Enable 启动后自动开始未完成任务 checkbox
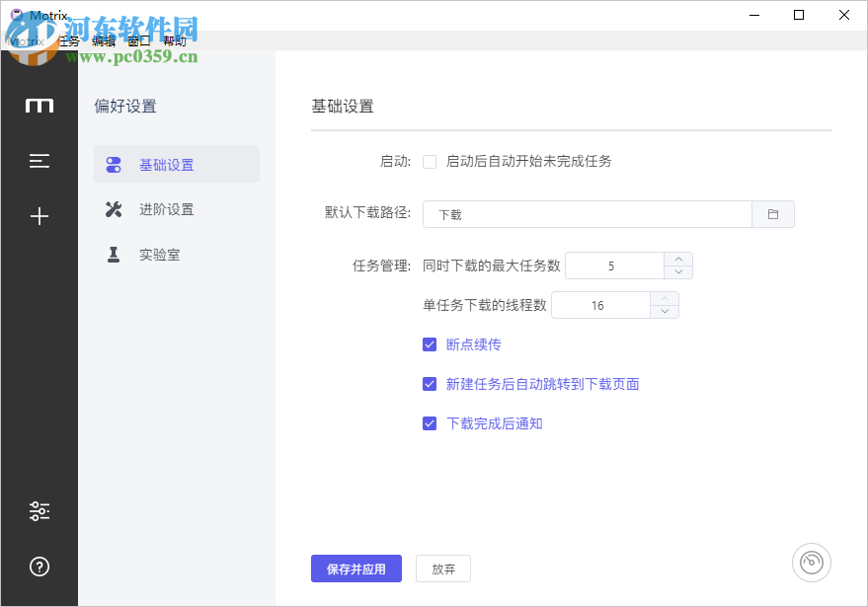 pyautogui.click(x=430, y=162)
